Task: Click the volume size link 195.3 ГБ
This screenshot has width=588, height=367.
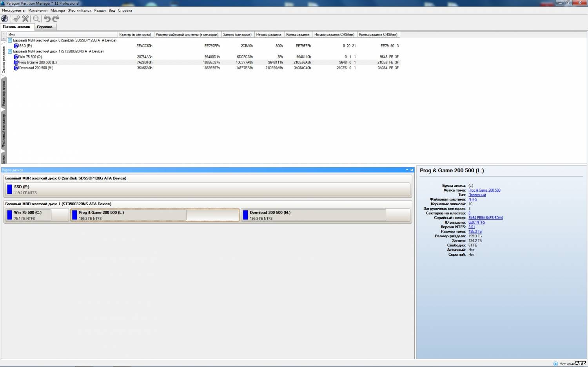Action: click(475, 231)
